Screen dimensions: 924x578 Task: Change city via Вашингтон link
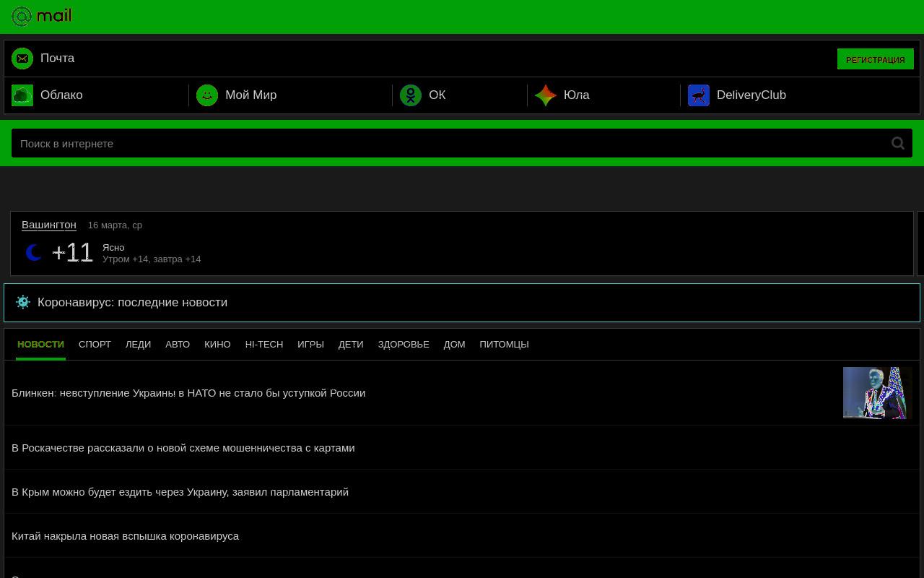click(49, 225)
